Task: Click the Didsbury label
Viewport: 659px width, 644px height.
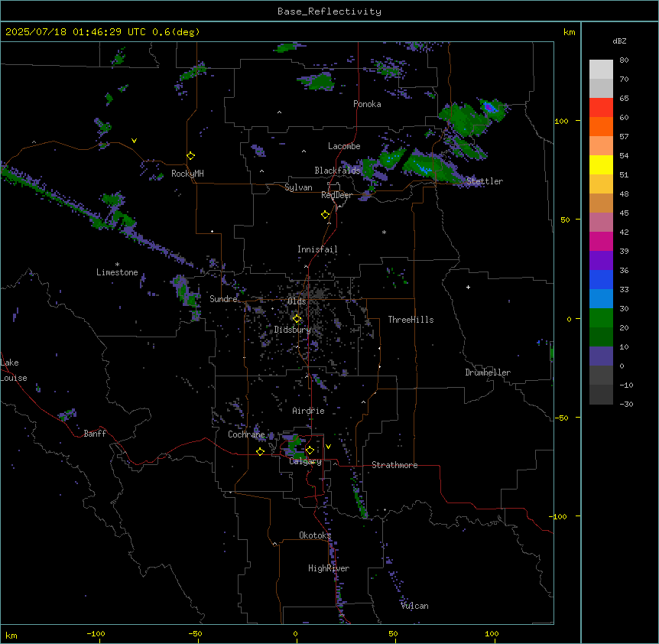Action: point(292,330)
